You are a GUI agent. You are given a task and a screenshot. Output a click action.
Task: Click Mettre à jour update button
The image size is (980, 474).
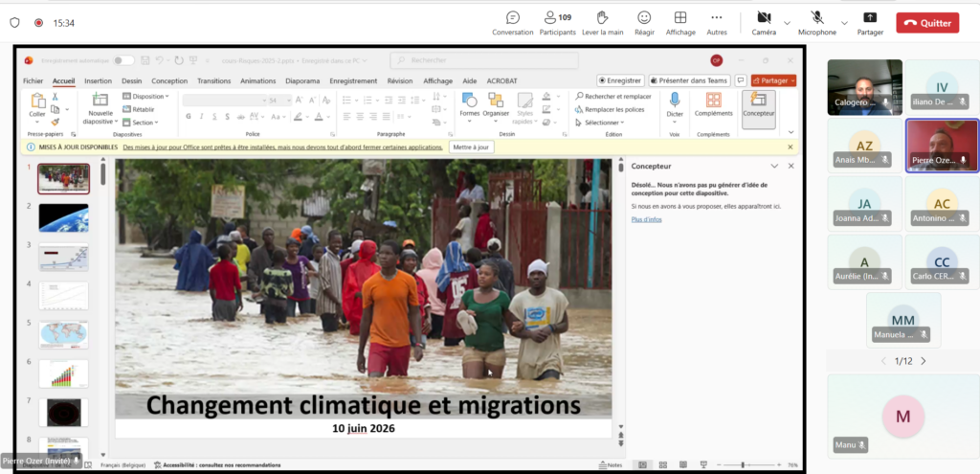[471, 147]
